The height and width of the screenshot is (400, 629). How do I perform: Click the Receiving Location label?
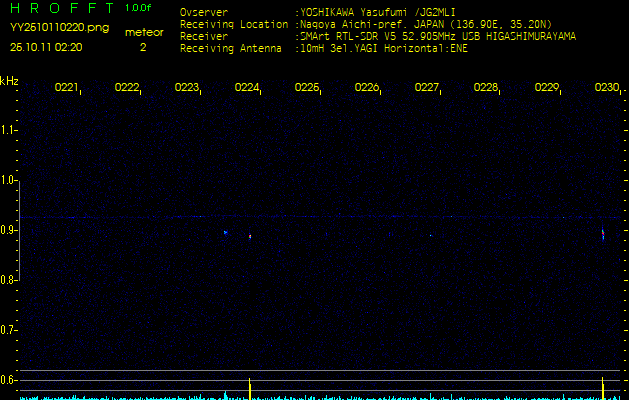[x=234, y=24]
